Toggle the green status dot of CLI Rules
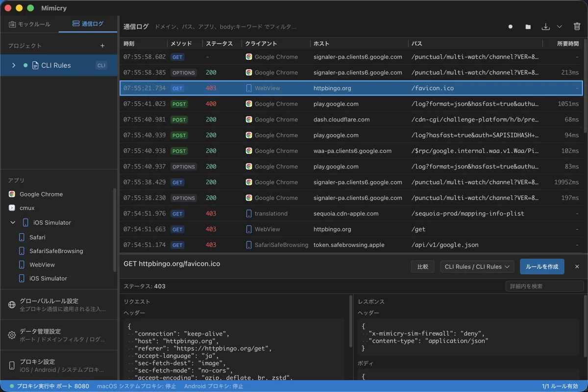588x392 pixels. [x=25, y=65]
